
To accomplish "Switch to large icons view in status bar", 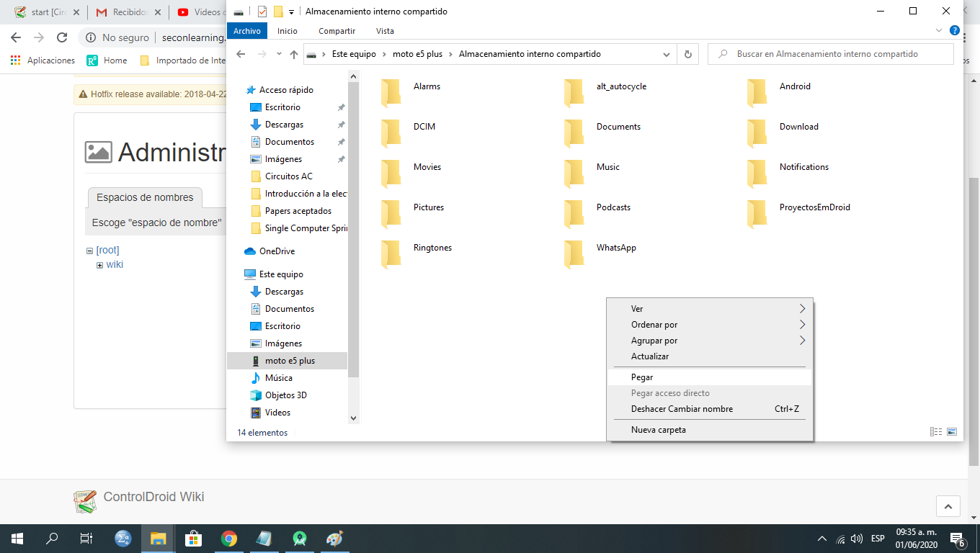I will click(952, 432).
